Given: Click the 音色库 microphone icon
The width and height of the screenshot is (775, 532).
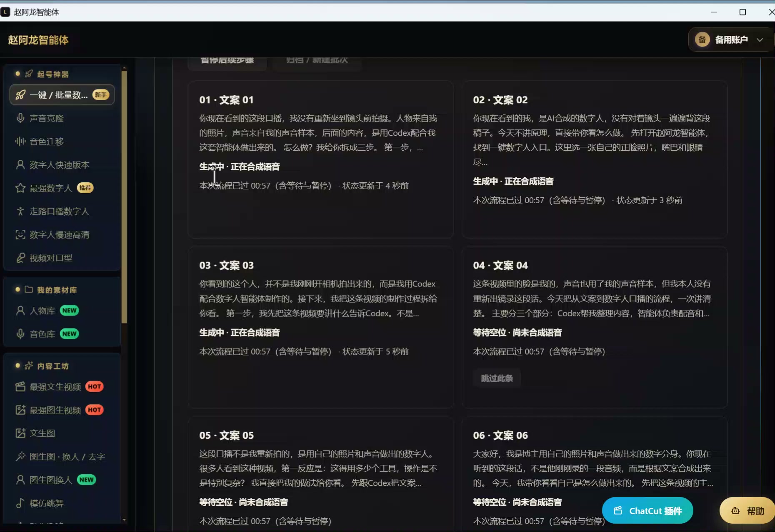Looking at the screenshot, I should click(x=20, y=334).
